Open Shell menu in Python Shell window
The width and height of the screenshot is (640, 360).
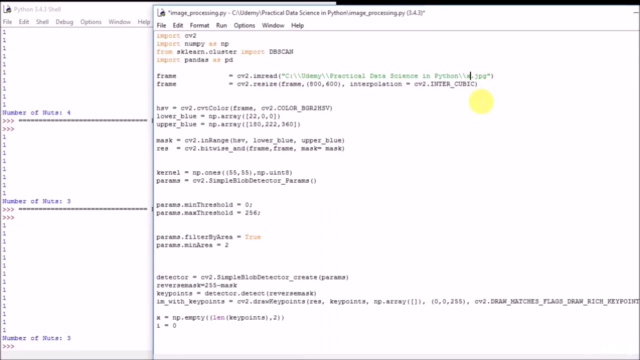42,22
